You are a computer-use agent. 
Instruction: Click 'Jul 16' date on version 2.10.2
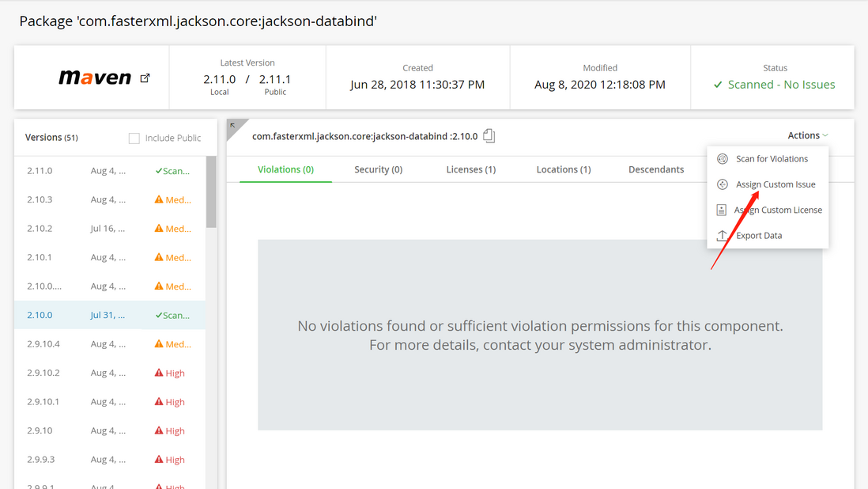108,228
